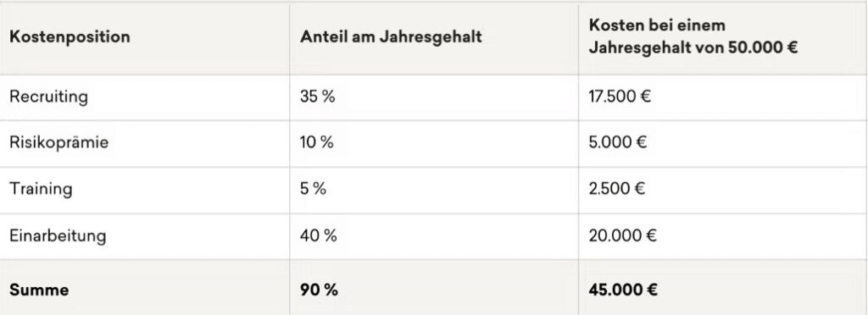Click the 45.000 € total cell

[623, 290]
